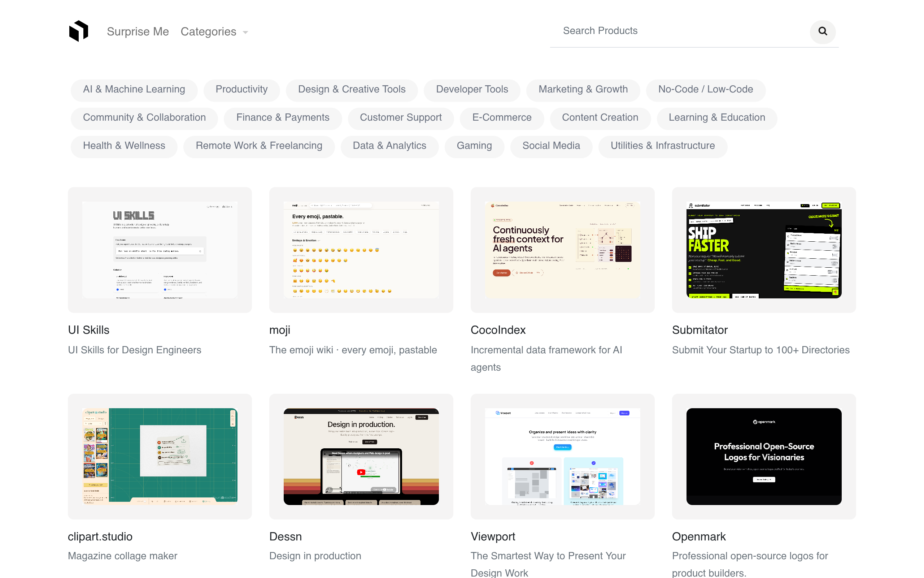Screen dimensions: 924x578
Task: Open the Viewport preview thumbnail
Action: (x=562, y=456)
